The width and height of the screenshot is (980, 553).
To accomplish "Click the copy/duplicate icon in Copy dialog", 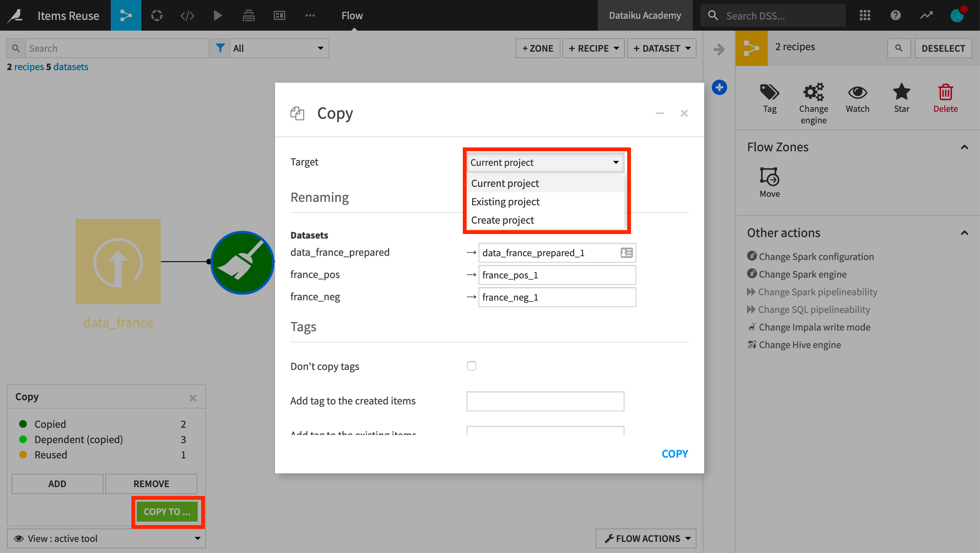I will [298, 112].
